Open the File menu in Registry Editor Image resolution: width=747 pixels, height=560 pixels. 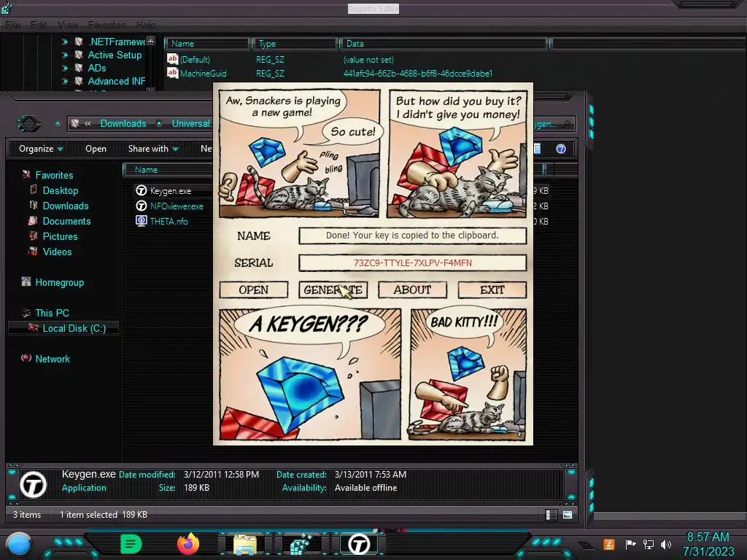click(13, 25)
